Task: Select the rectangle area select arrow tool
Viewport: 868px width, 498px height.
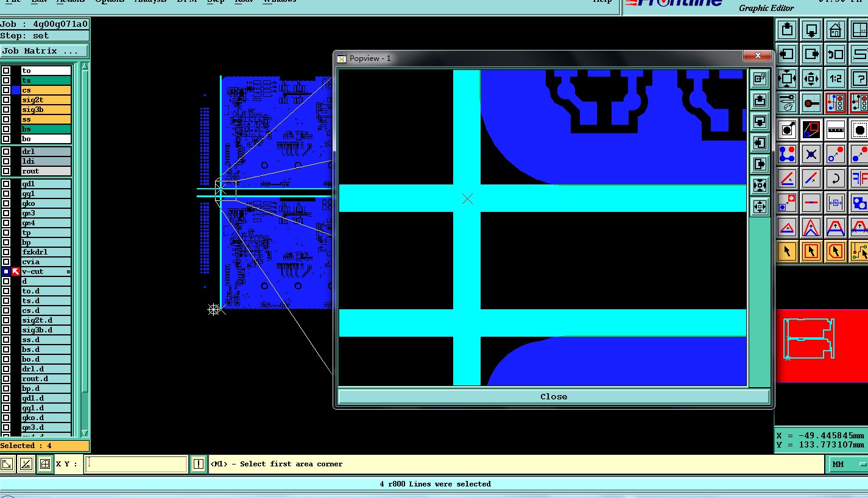Action: 811,251
